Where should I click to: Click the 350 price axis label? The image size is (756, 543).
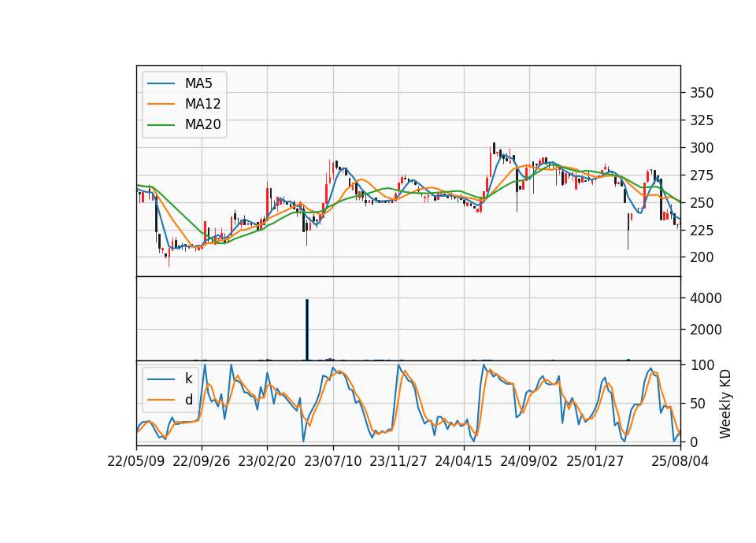[702, 93]
